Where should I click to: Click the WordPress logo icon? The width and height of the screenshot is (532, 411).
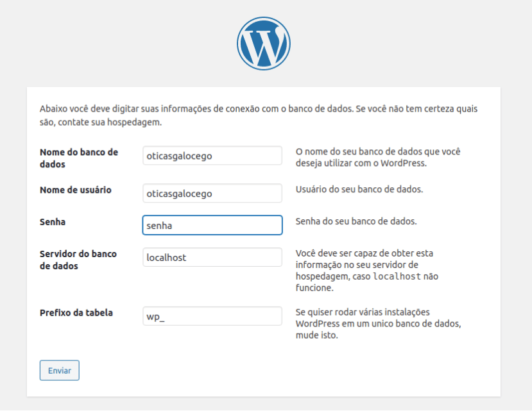[x=264, y=44]
